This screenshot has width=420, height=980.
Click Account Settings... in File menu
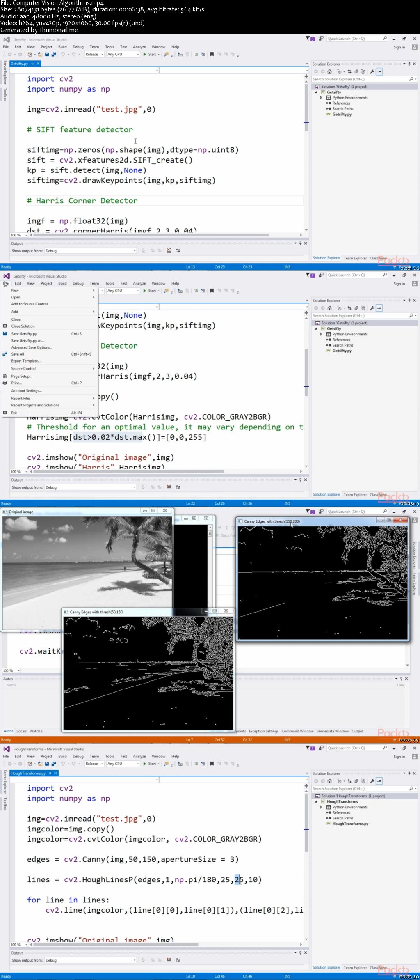click(x=49, y=391)
